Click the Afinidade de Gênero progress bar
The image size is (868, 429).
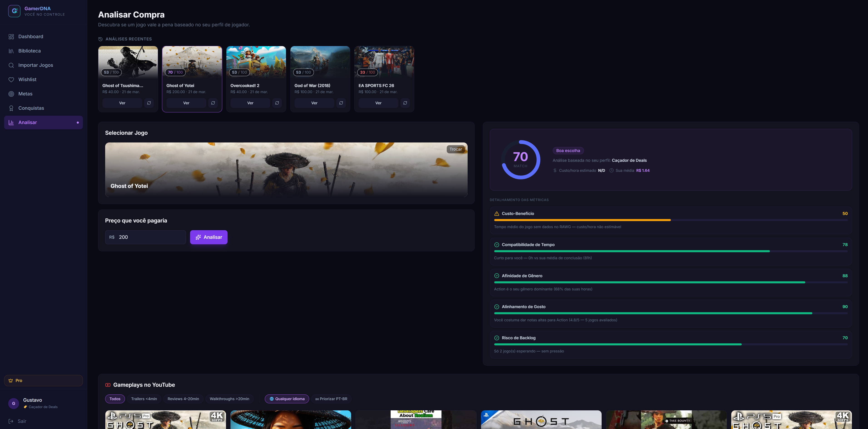[671, 282]
